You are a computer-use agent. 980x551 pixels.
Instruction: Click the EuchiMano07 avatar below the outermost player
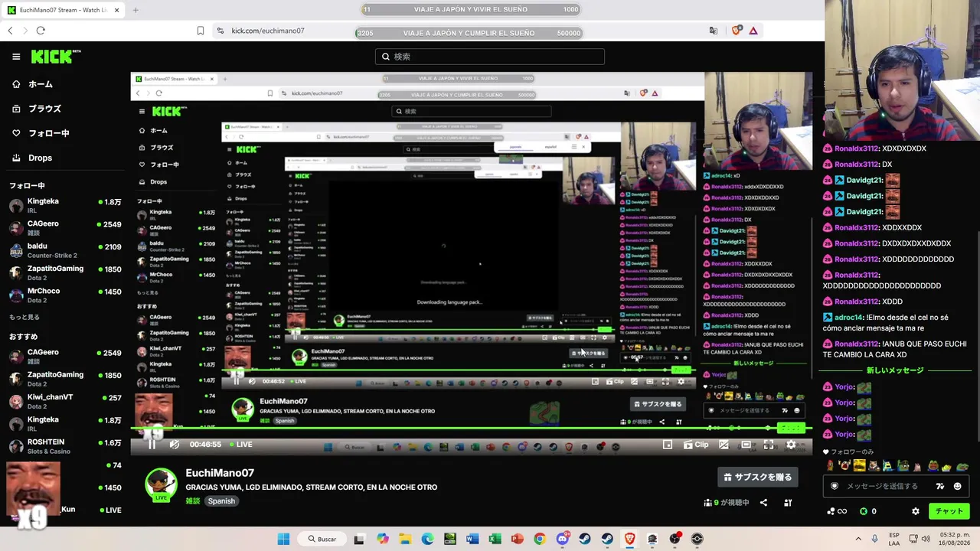[161, 484]
